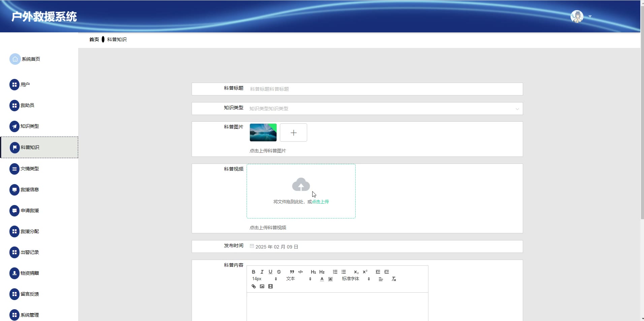
Task: Click the cloud upload icon for video
Action: (x=301, y=184)
